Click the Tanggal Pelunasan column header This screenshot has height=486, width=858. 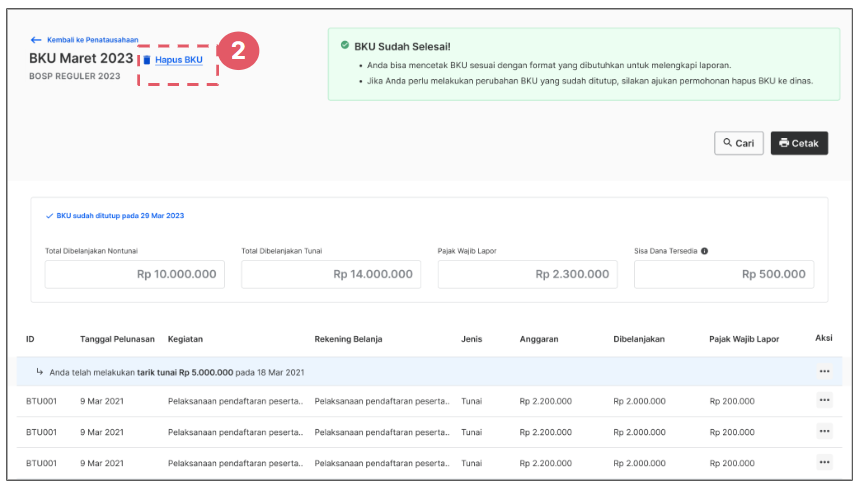pyautogui.click(x=117, y=339)
